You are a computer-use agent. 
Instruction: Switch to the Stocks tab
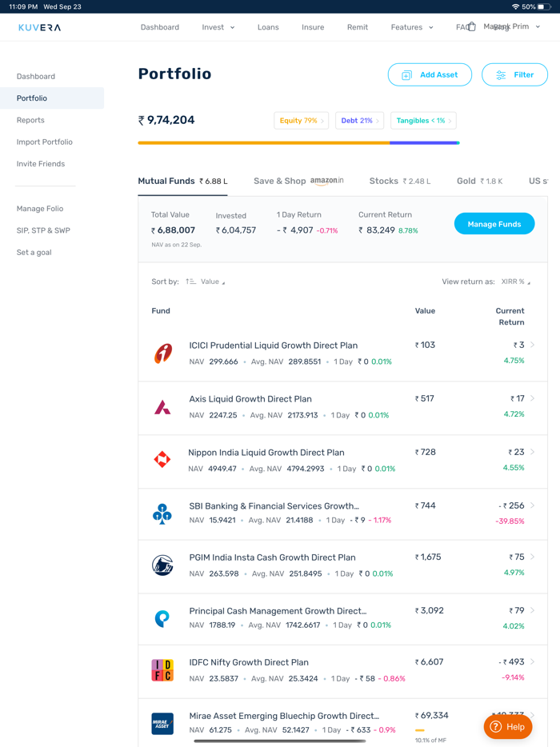400,181
